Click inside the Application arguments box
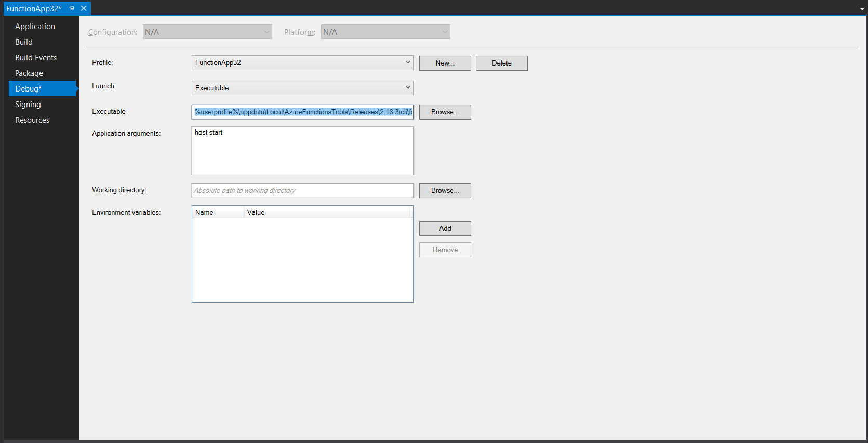Image resolution: width=868 pixels, height=443 pixels. click(303, 151)
